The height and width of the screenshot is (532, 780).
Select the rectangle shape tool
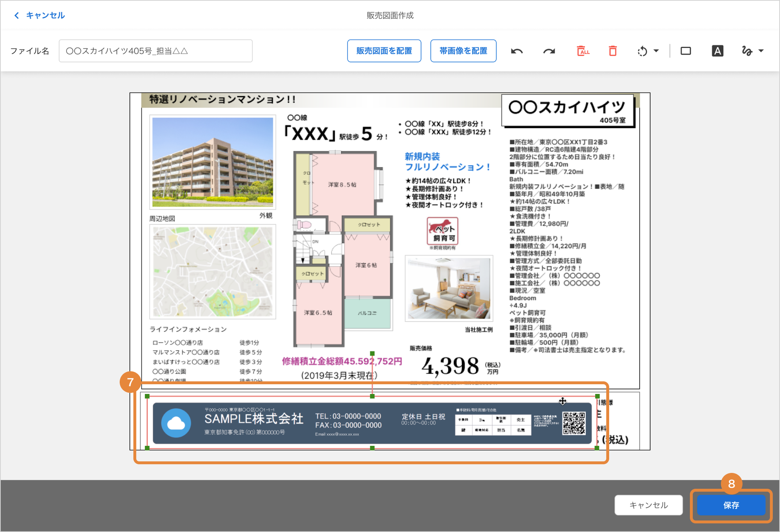[686, 51]
